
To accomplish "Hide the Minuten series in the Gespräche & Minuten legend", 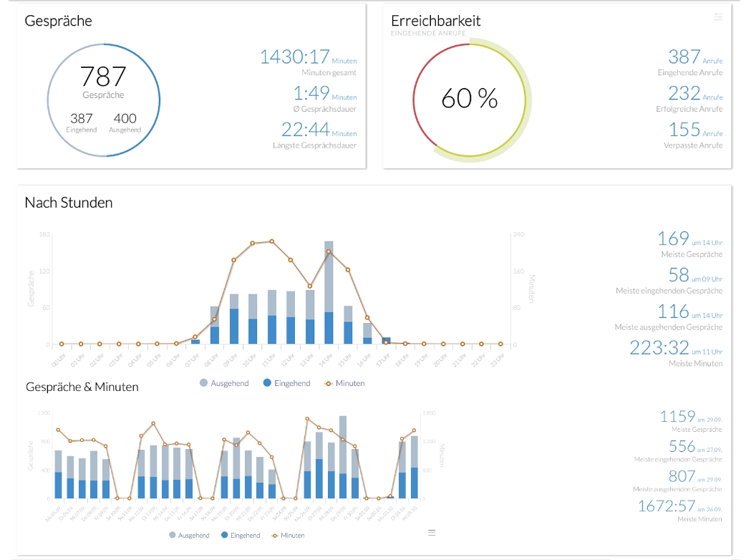I will [288, 535].
